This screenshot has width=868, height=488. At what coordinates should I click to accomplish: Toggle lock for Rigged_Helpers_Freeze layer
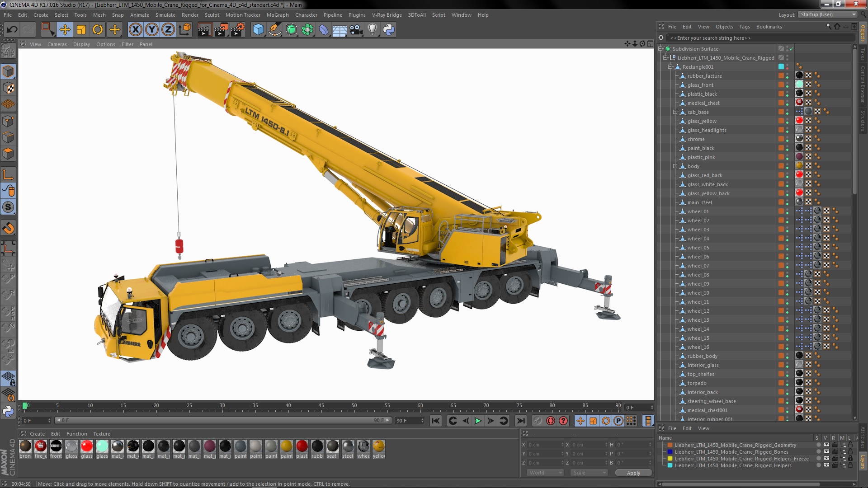[x=850, y=459]
